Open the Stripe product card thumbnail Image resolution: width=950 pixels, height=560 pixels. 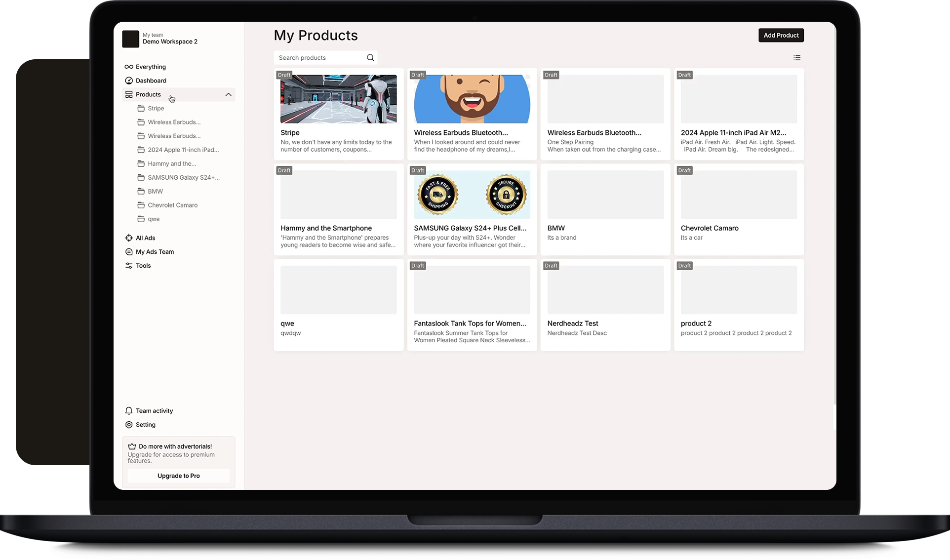tap(339, 99)
